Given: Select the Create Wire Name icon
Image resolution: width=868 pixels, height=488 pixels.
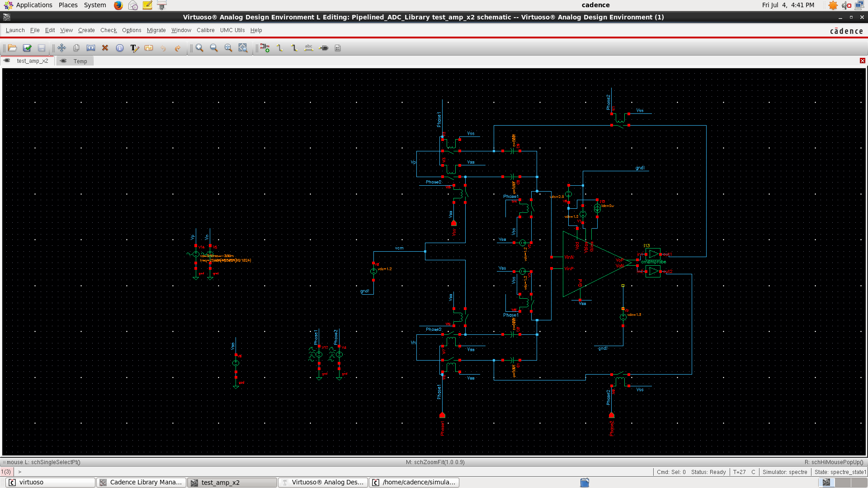Looking at the screenshot, I should pos(309,48).
